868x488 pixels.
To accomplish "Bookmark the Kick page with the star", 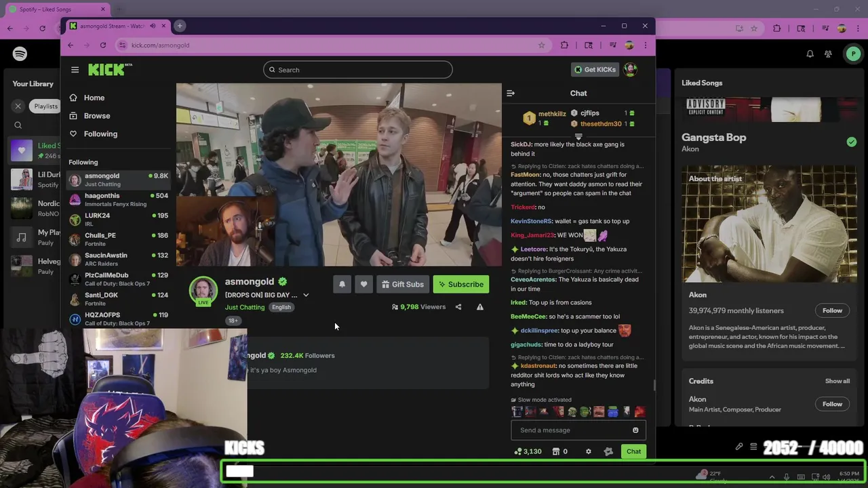I will coord(541,45).
